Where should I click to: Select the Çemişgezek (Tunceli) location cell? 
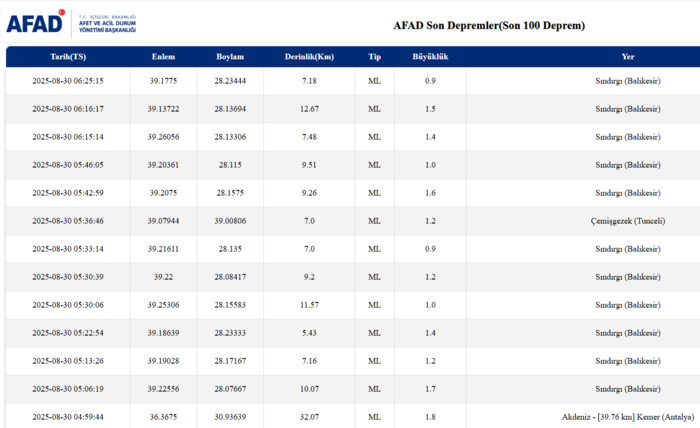coord(628,221)
